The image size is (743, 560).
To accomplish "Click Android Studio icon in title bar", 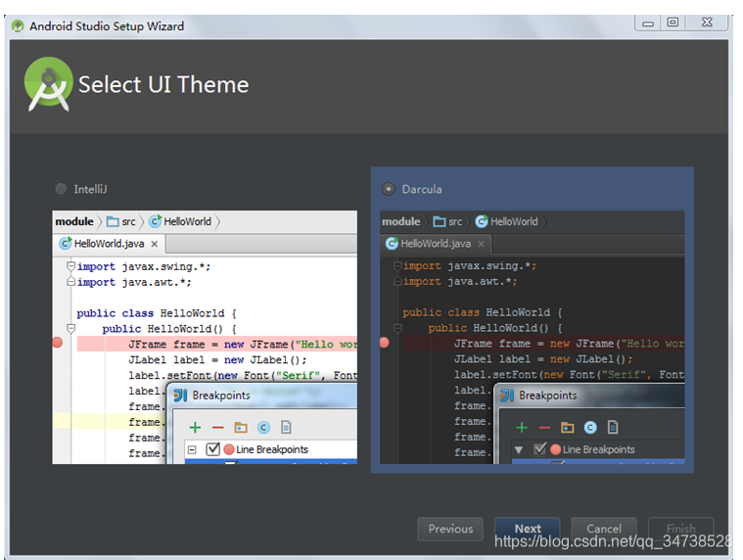I will 18,26.
